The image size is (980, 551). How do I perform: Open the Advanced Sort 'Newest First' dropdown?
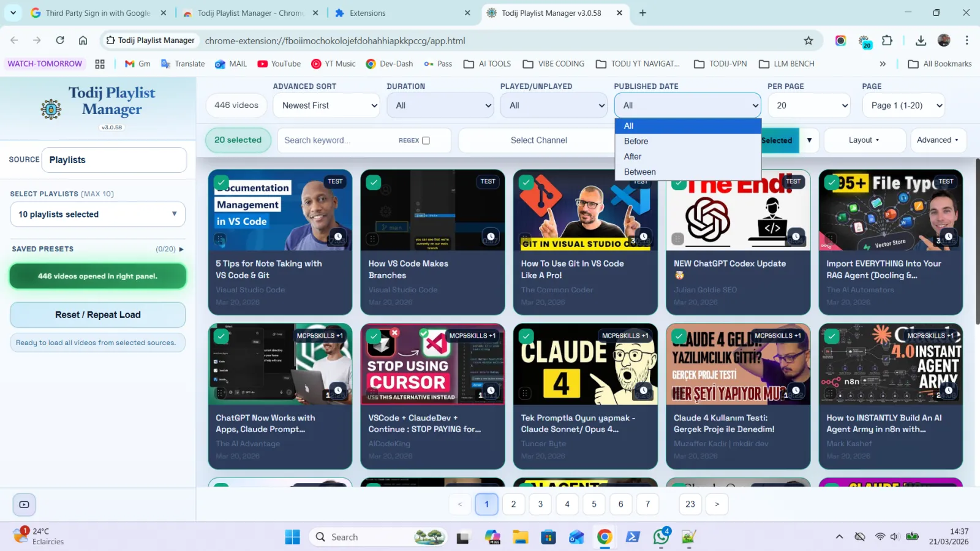(326, 105)
